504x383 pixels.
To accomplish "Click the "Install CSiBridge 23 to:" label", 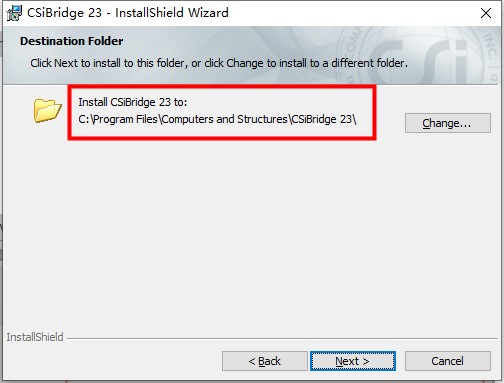I will coord(133,102).
